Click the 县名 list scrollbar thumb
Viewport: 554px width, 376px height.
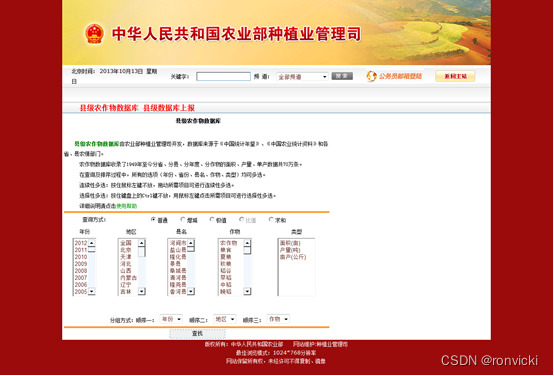tap(191, 249)
